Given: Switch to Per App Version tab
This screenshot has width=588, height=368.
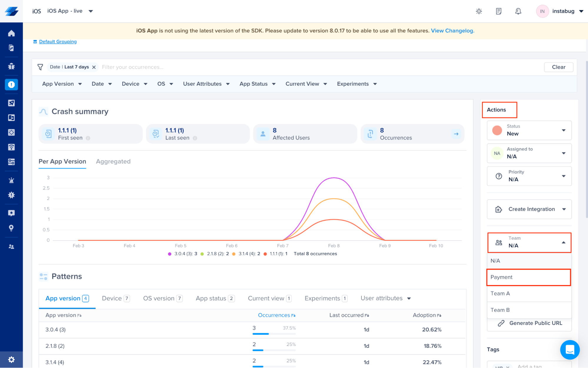Looking at the screenshot, I should 62,162.
